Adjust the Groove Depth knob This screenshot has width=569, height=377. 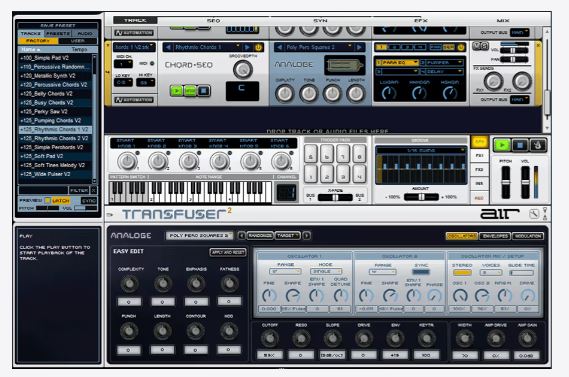tap(243, 69)
